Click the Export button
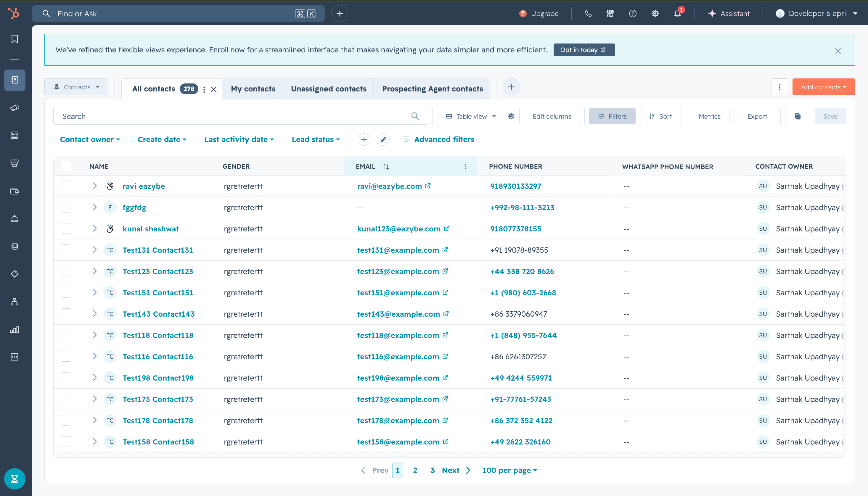This screenshot has height=496, width=868. click(757, 116)
